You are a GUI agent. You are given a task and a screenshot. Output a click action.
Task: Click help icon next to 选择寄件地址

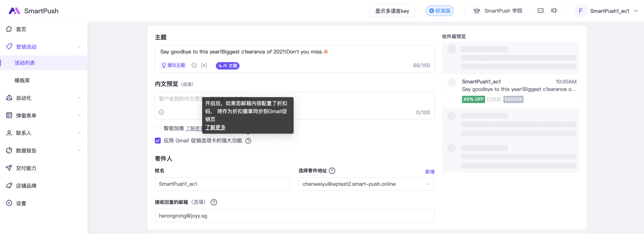click(332, 171)
